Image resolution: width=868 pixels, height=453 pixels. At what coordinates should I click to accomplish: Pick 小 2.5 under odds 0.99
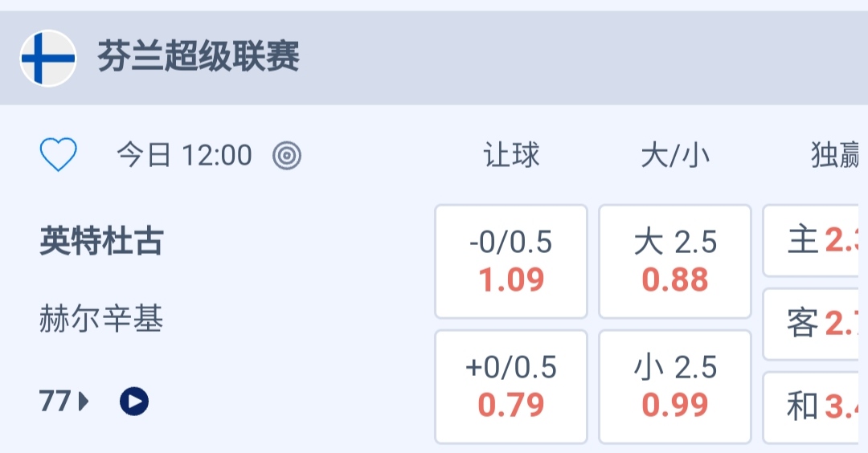click(x=675, y=387)
